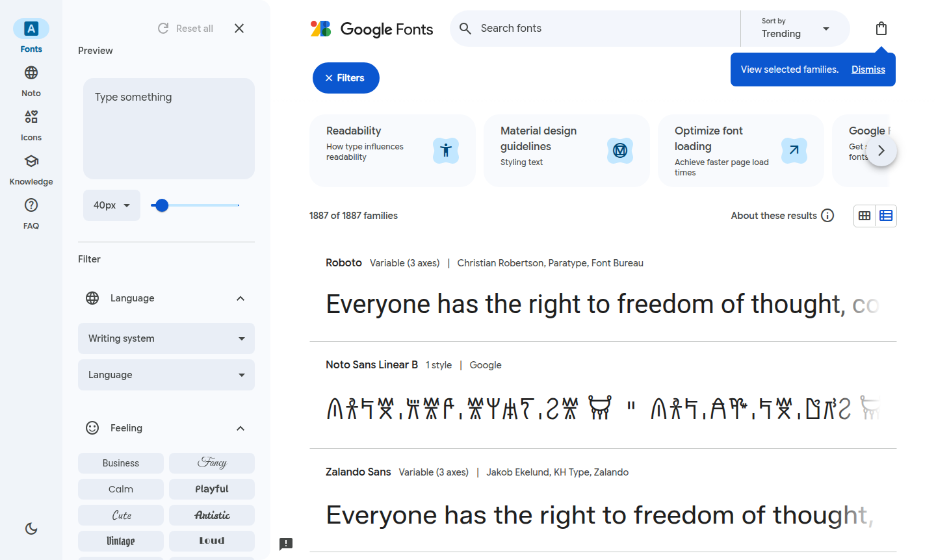
Task: Collapse the Feeling filter section
Action: (240, 428)
